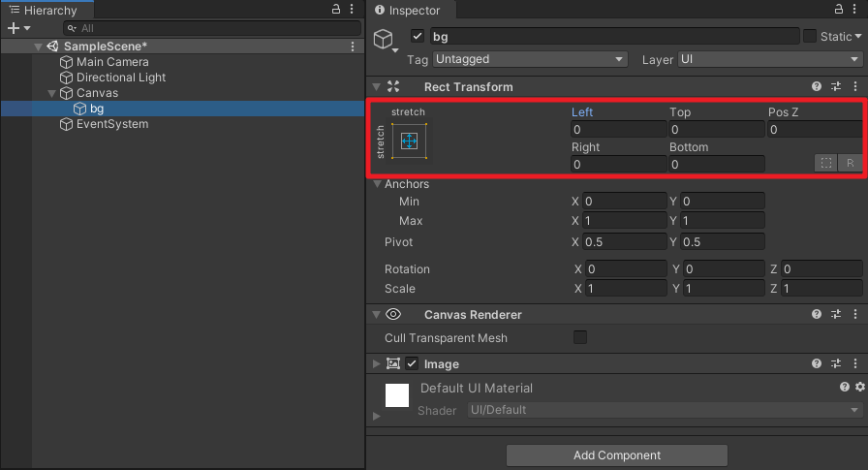Collapse the Anchors section
868x470 pixels.
point(377,184)
